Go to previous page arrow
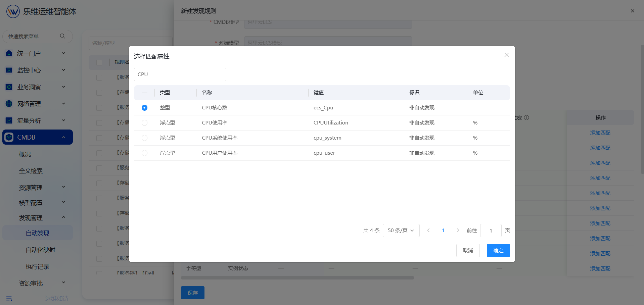The height and width of the screenshot is (305, 644). [428, 231]
